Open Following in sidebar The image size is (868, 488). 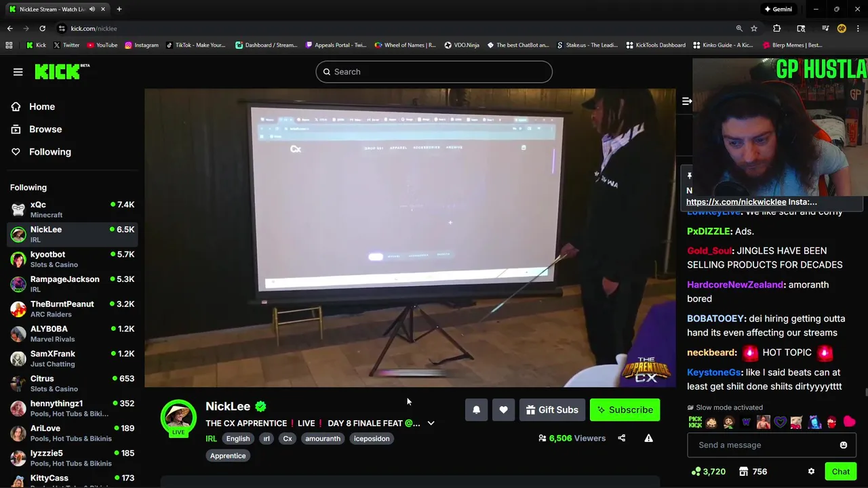(x=41, y=152)
